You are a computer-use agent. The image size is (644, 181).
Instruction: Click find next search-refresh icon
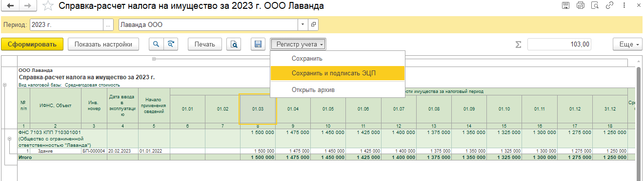170,44
